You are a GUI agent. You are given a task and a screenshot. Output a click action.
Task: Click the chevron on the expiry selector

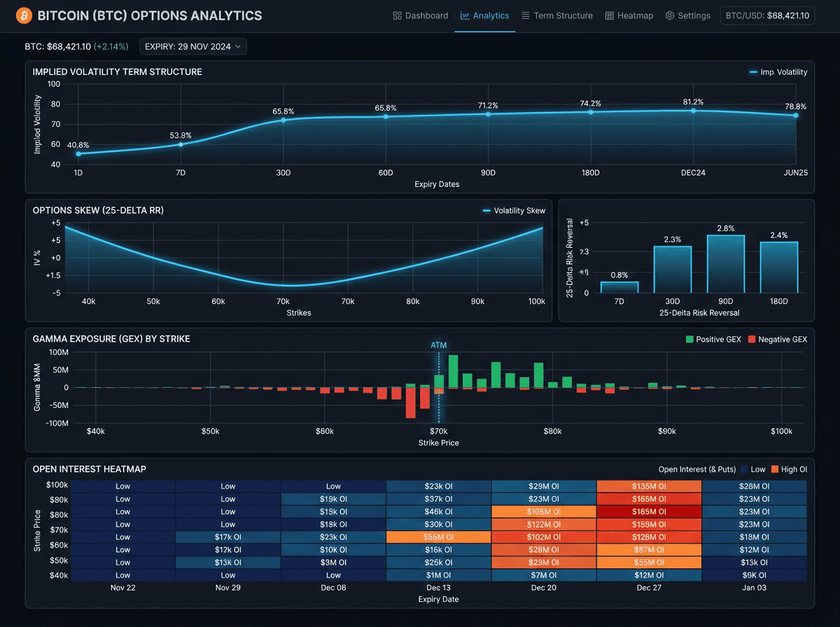coord(238,47)
